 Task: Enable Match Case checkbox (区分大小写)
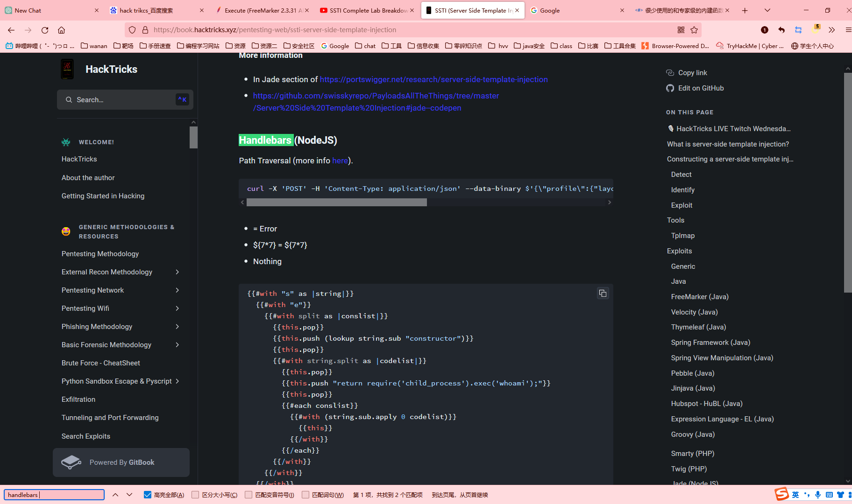coord(196,495)
